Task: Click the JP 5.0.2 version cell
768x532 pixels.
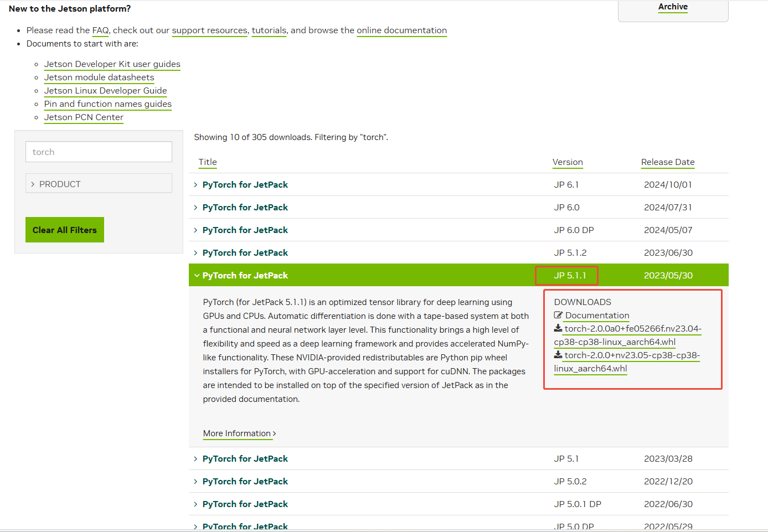Action: click(570, 481)
